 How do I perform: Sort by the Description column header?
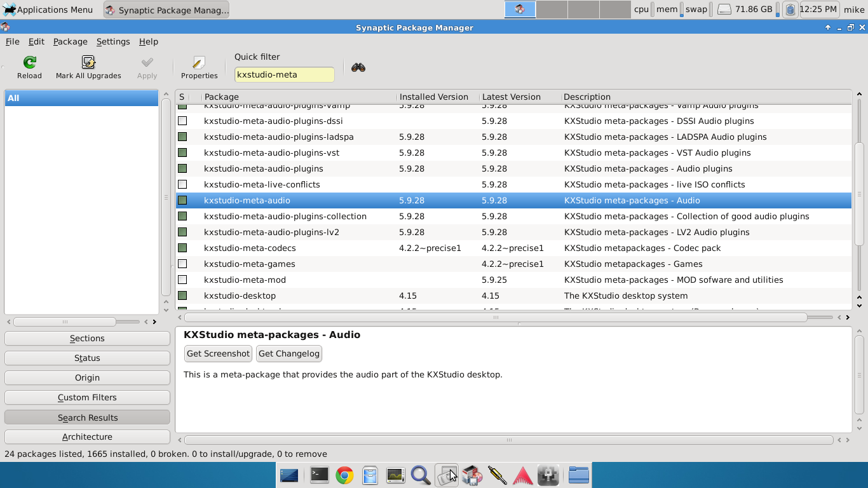705,97
